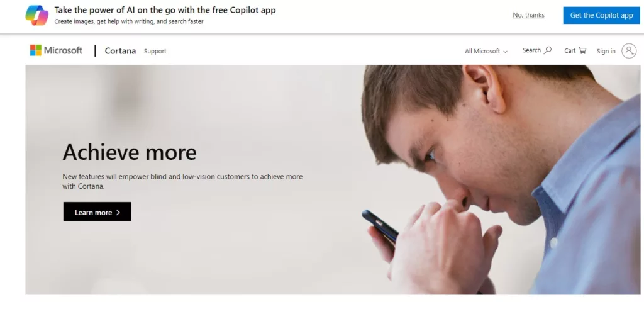Image resolution: width=644 pixels, height=314 pixels.
Task: Click the user account avatar icon
Action: [x=629, y=51]
